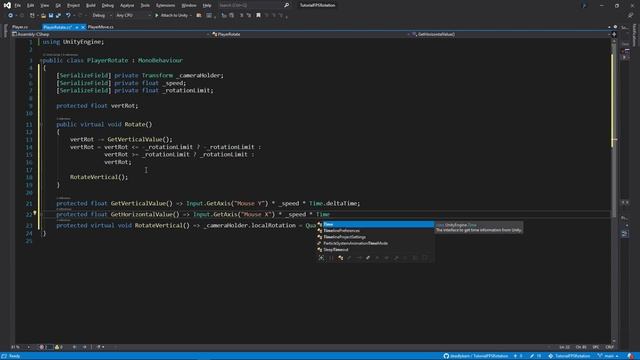The image size is (640, 360).
Task: Expand the Attach to Unity dropdown arrow
Action: click(191, 16)
